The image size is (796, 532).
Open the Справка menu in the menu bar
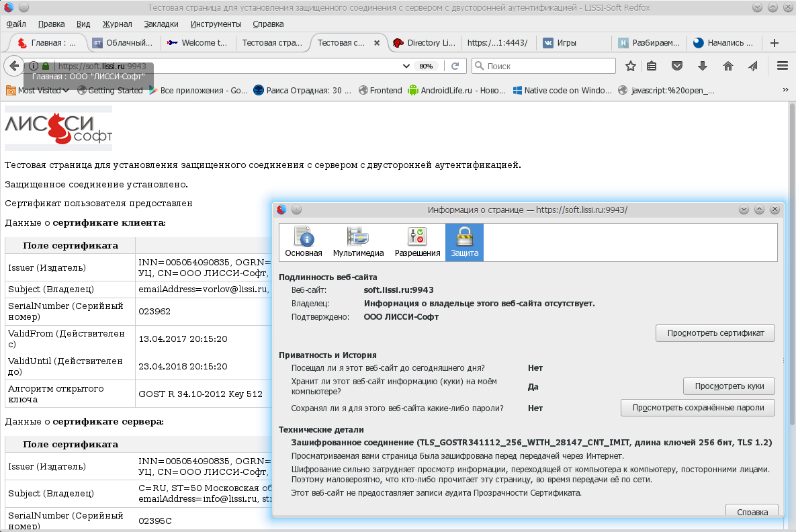click(268, 24)
